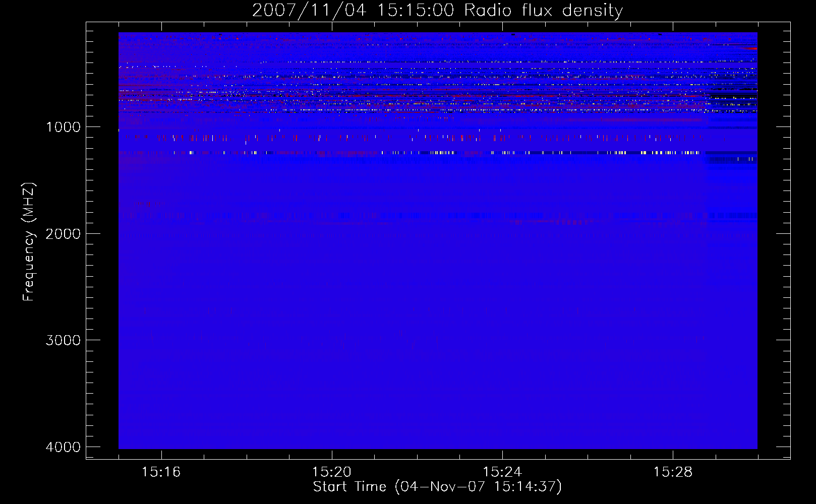Click the 15:28 time tick label
The height and width of the screenshot is (504, 816).
coord(673,472)
